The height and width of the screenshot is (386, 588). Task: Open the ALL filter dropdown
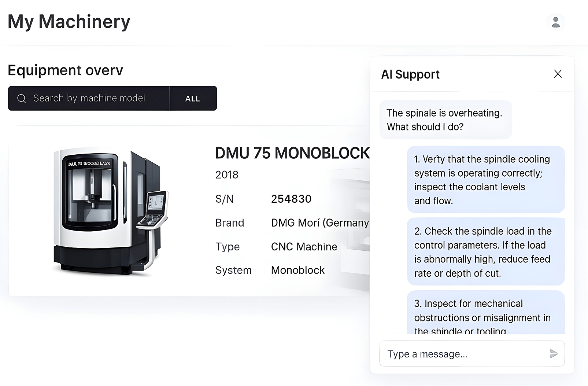tap(193, 98)
